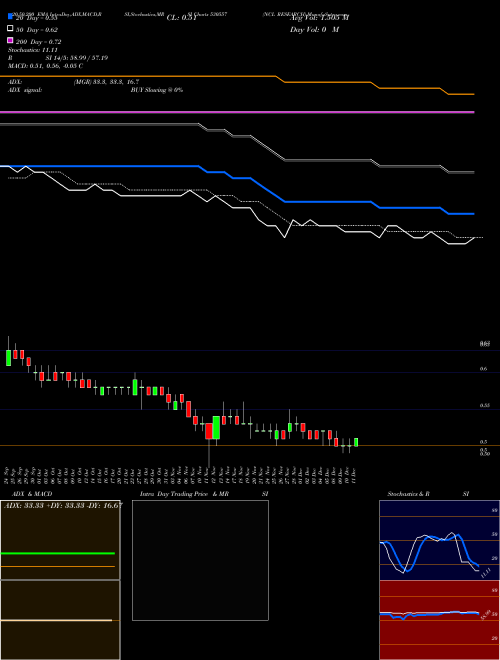Click the '11.11' value in Stochastics panel

click(486, 572)
